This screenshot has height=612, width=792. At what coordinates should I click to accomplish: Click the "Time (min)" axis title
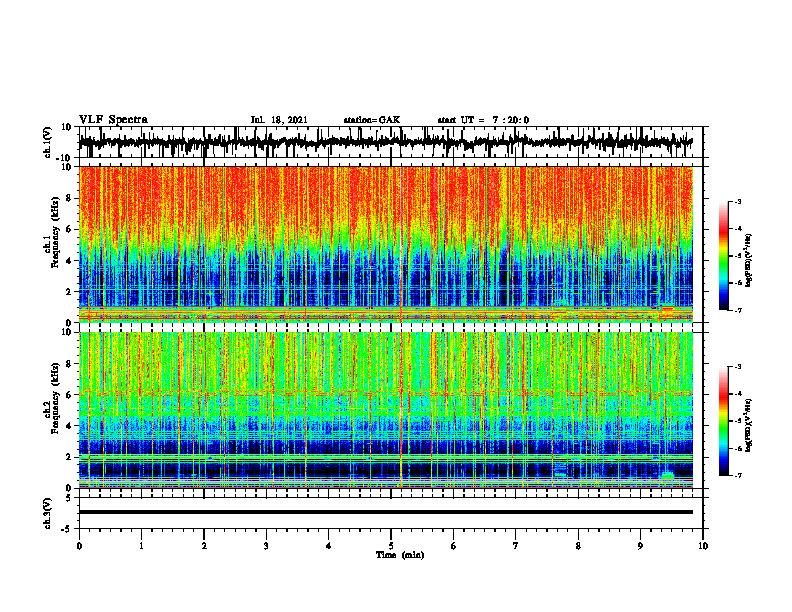pyautogui.click(x=400, y=555)
